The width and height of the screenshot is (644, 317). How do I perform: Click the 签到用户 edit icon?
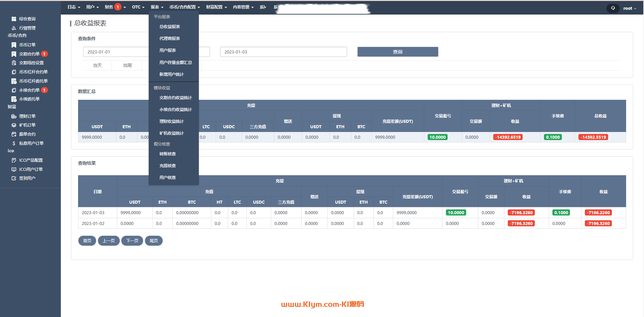click(x=14, y=178)
